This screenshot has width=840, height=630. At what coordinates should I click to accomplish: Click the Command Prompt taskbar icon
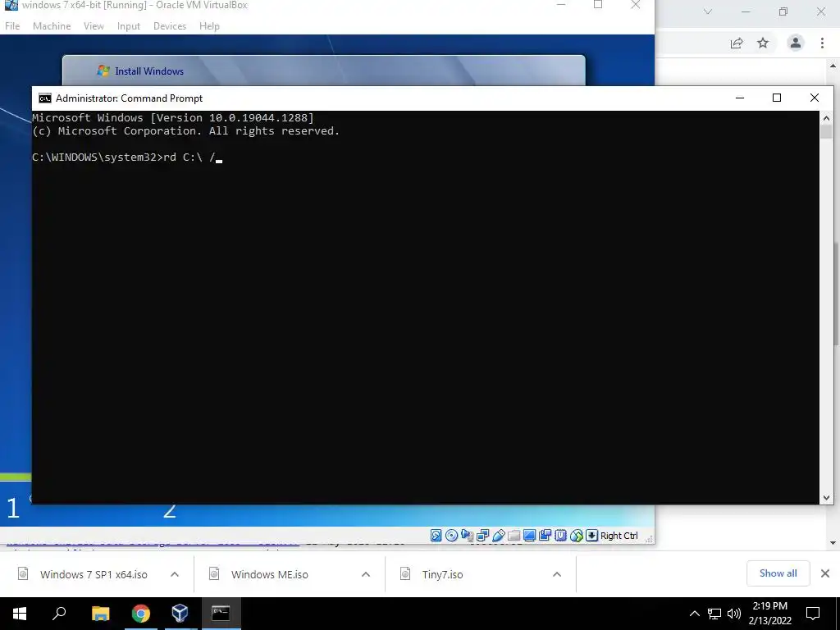point(221,614)
